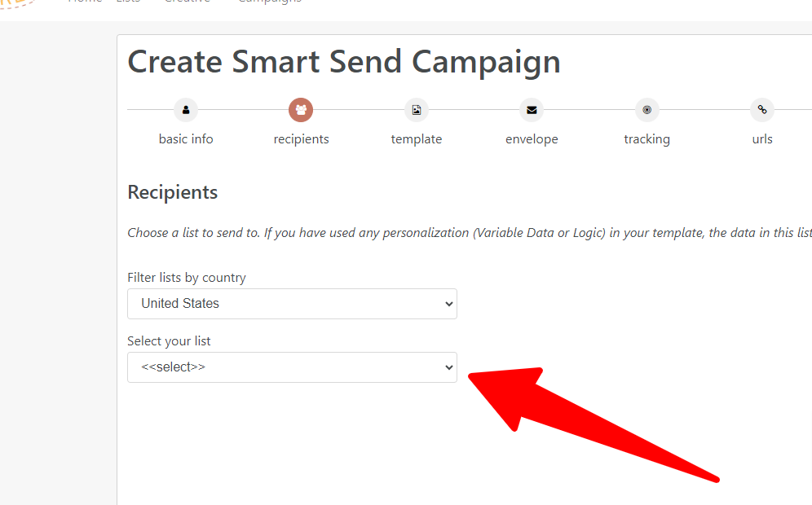Select the recipients group icon step

(301, 110)
